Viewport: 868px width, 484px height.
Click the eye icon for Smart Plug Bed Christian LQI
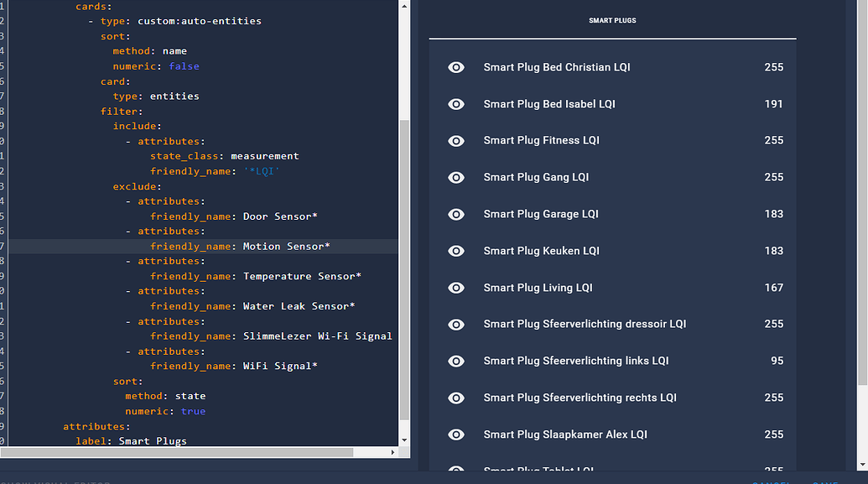click(456, 67)
